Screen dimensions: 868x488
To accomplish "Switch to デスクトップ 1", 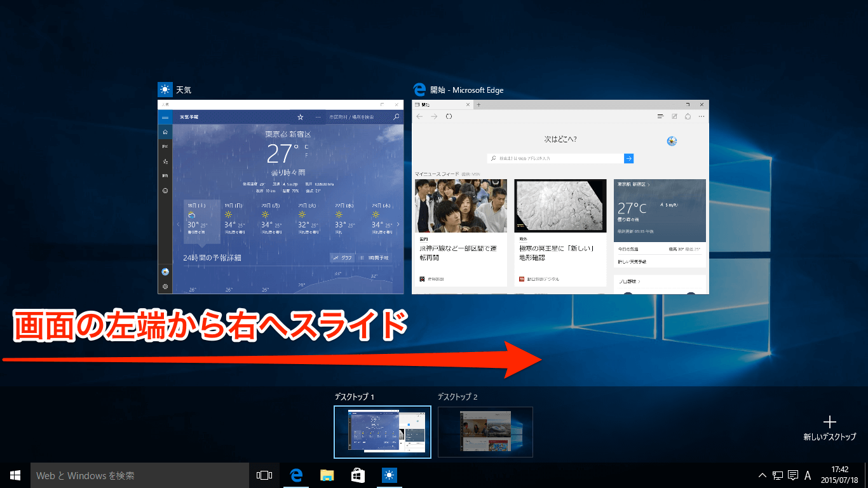I will coord(383,432).
